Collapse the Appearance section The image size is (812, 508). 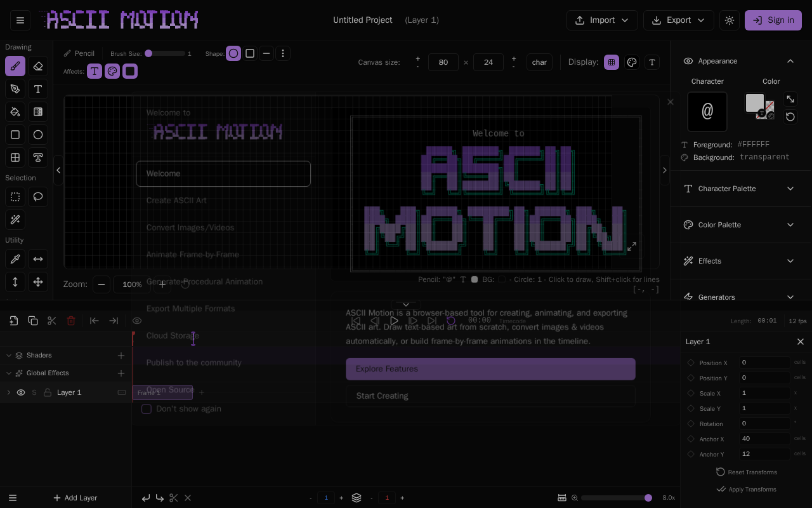point(790,61)
